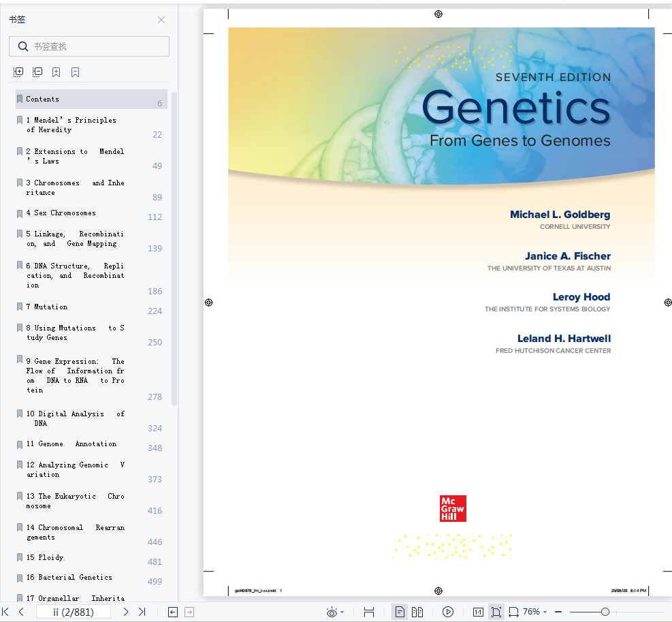Screen dimensions: 672x622
Task: Click the page number box showing ii (2/881)
Action: pos(74,612)
